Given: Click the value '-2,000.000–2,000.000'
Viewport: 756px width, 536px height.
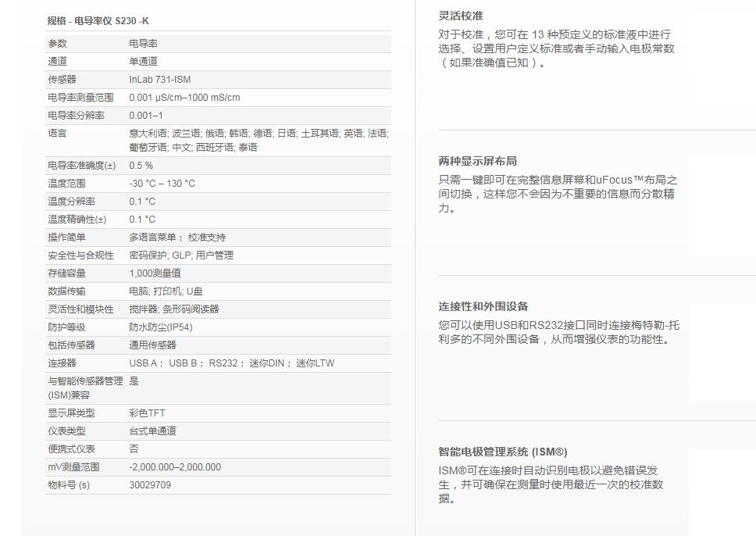Looking at the screenshot, I should point(175,467).
